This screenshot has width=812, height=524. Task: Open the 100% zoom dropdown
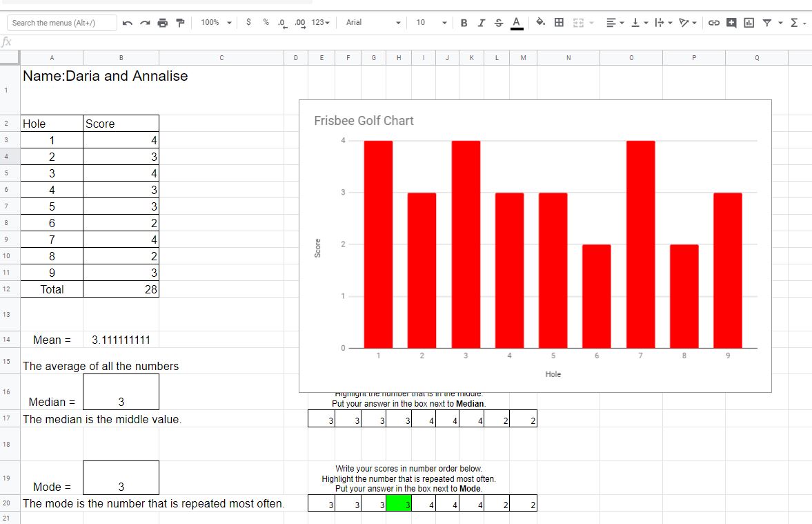point(216,22)
